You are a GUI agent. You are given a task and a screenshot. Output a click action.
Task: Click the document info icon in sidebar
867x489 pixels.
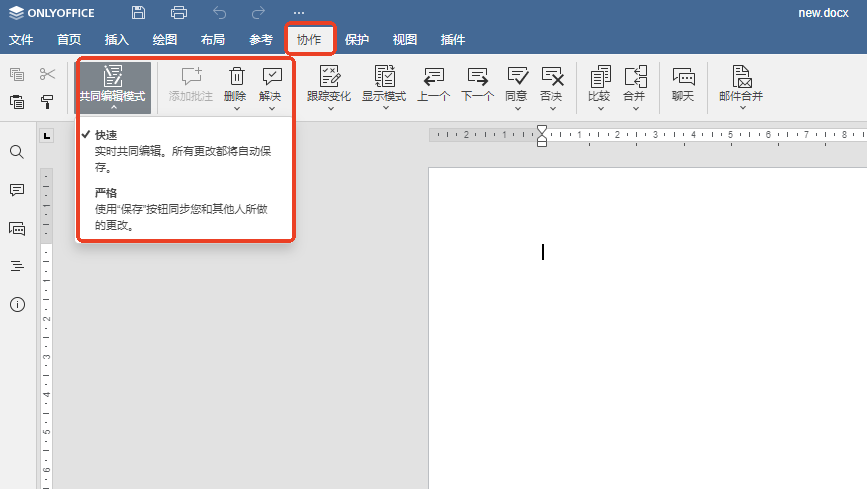17,304
